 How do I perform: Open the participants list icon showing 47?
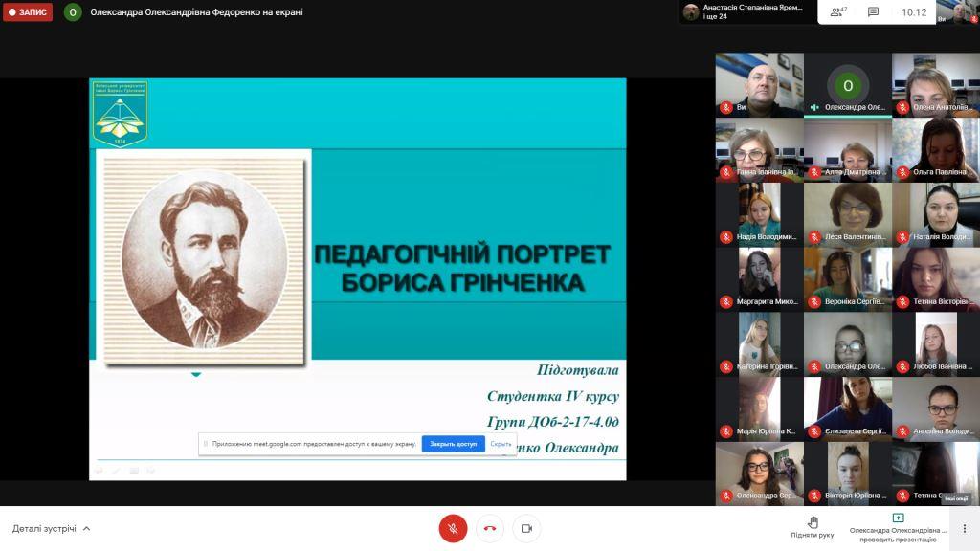click(x=838, y=12)
